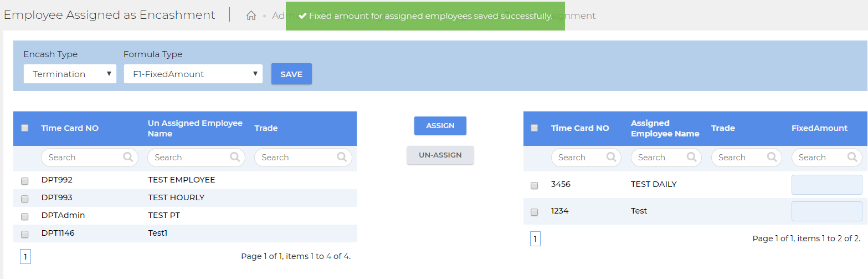Sort by Un Assigned Employee Name column
The width and height of the screenshot is (868, 279).
point(195,128)
